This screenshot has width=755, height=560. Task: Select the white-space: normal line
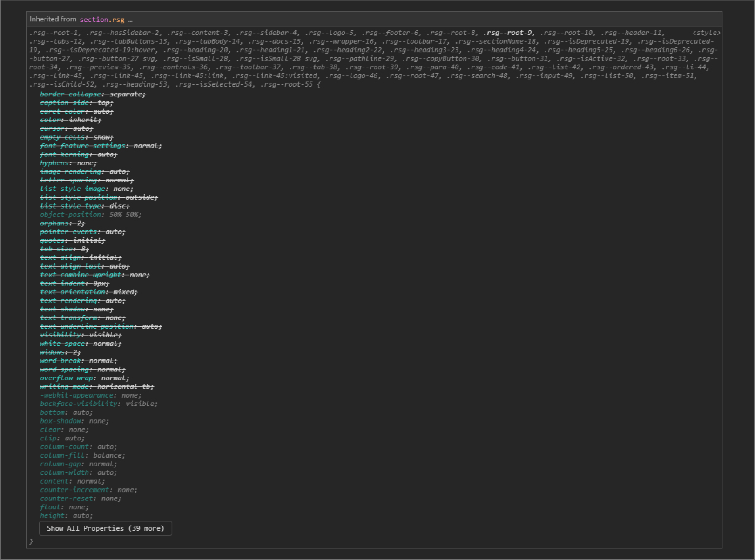[81, 344]
